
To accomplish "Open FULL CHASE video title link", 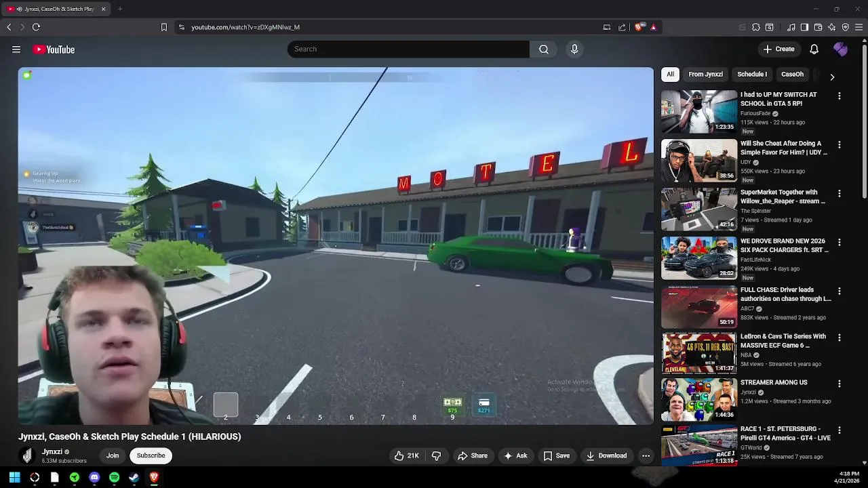I will click(785, 294).
